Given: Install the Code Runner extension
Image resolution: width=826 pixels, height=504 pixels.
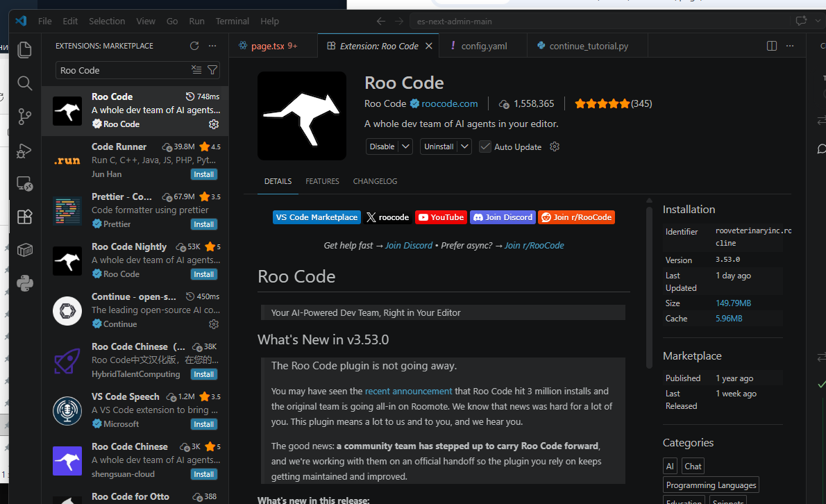Looking at the screenshot, I should 204,174.
